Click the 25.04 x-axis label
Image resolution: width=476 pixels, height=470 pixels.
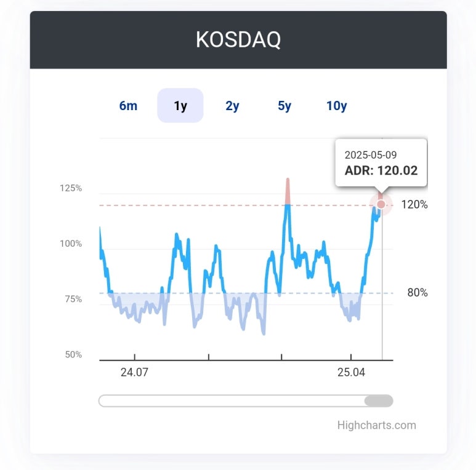click(x=350, y=372)
